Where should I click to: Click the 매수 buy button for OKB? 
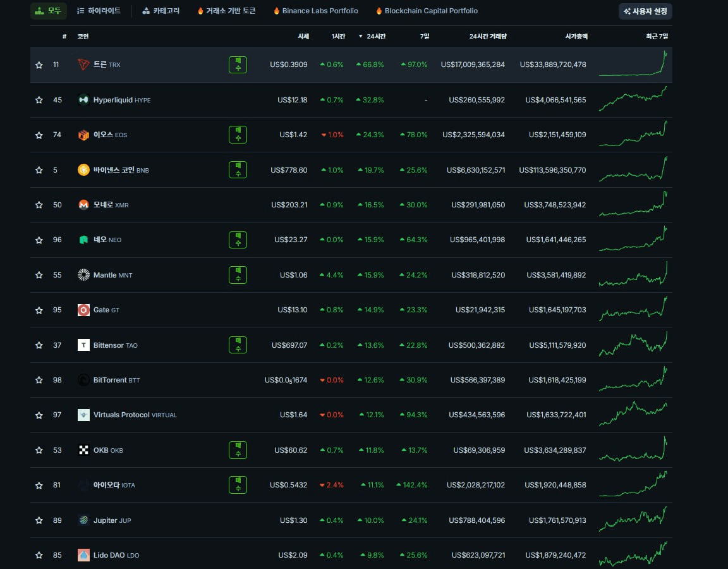click(238, 450)
